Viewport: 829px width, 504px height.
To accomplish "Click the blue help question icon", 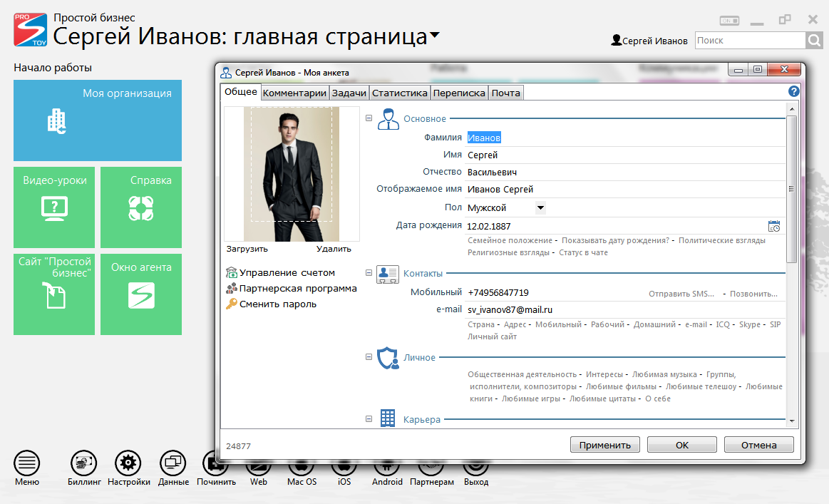I will click(x=793, y=91).
